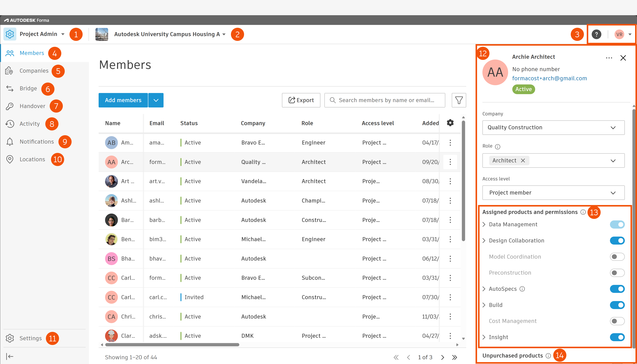Go to previous page of members
637x364 pixels.
pyautogui.click(x=408, y=357)
